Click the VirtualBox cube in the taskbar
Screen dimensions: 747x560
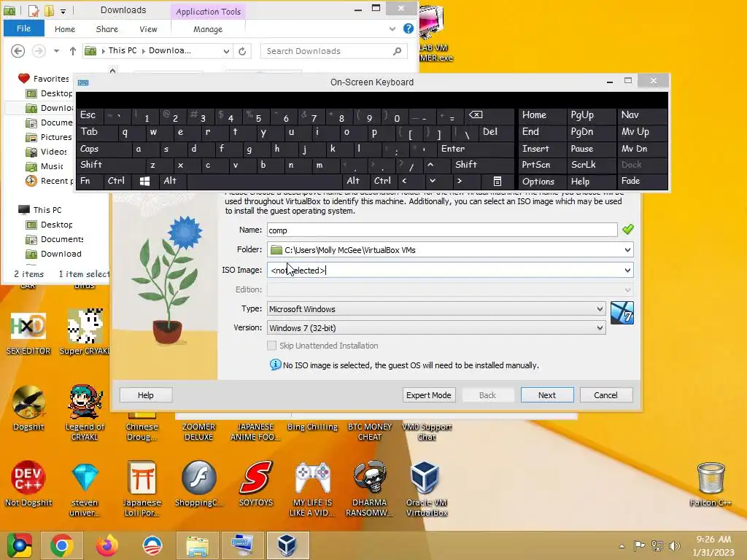pyautogui.click(x=287, y=545)
